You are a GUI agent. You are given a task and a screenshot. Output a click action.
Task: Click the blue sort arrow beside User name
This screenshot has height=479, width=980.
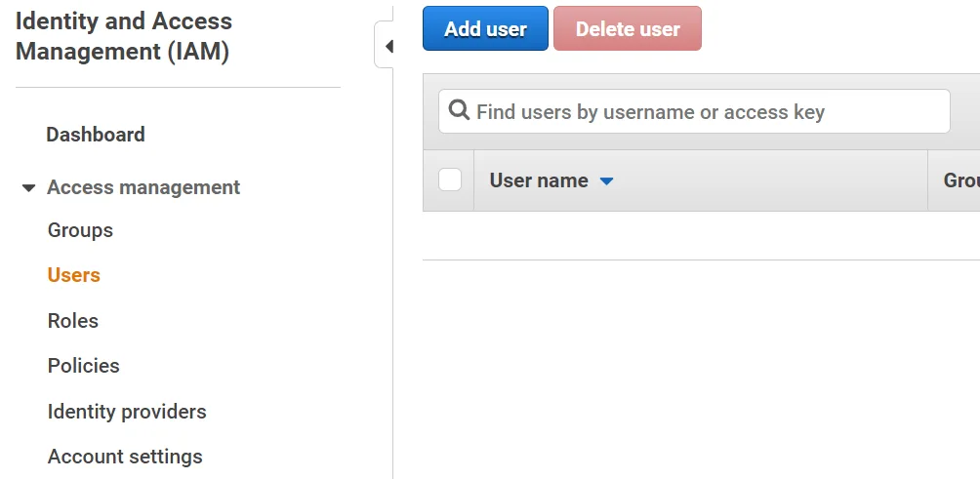(606, 181)
